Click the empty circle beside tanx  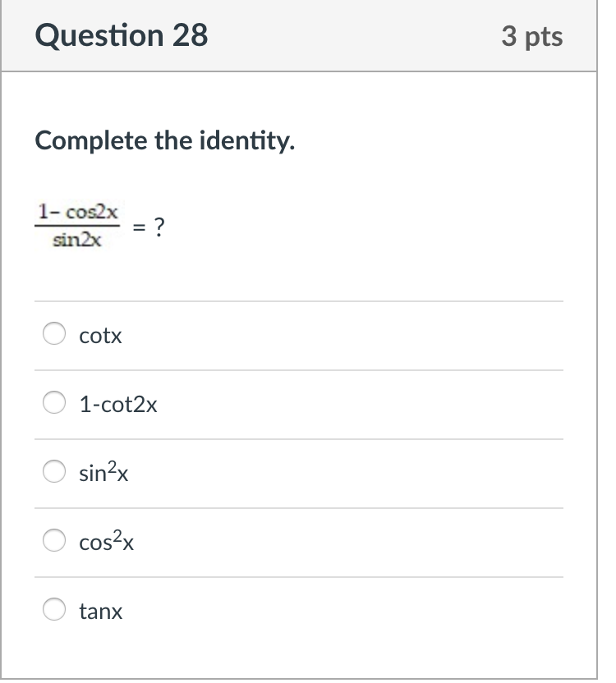[53, 610]
